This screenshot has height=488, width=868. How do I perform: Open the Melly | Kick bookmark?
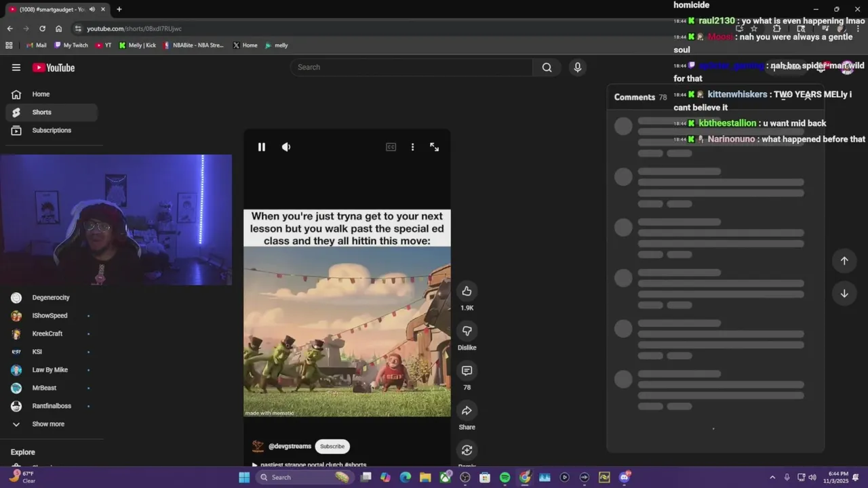(137, 45)
